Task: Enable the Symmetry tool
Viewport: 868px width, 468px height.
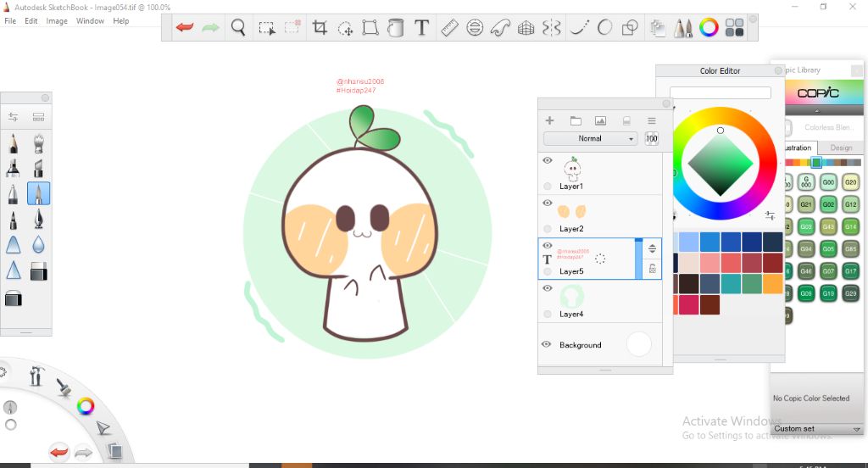Action: point(551,28)
